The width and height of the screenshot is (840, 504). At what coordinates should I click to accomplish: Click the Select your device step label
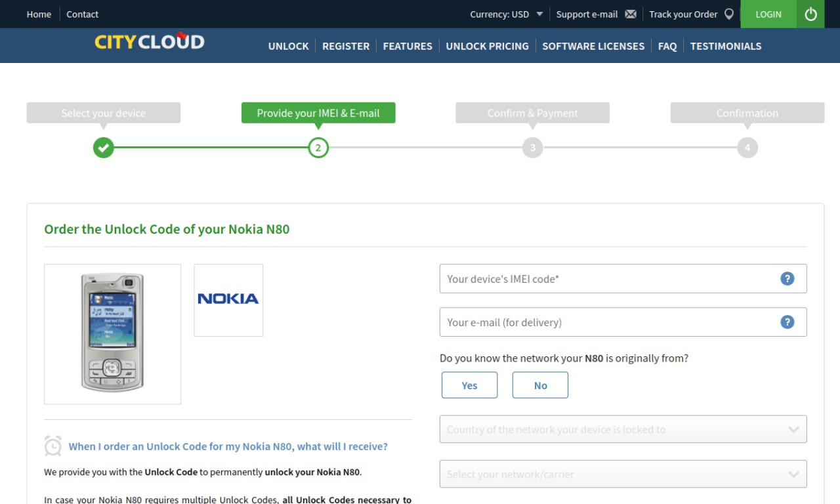point(104,113)
